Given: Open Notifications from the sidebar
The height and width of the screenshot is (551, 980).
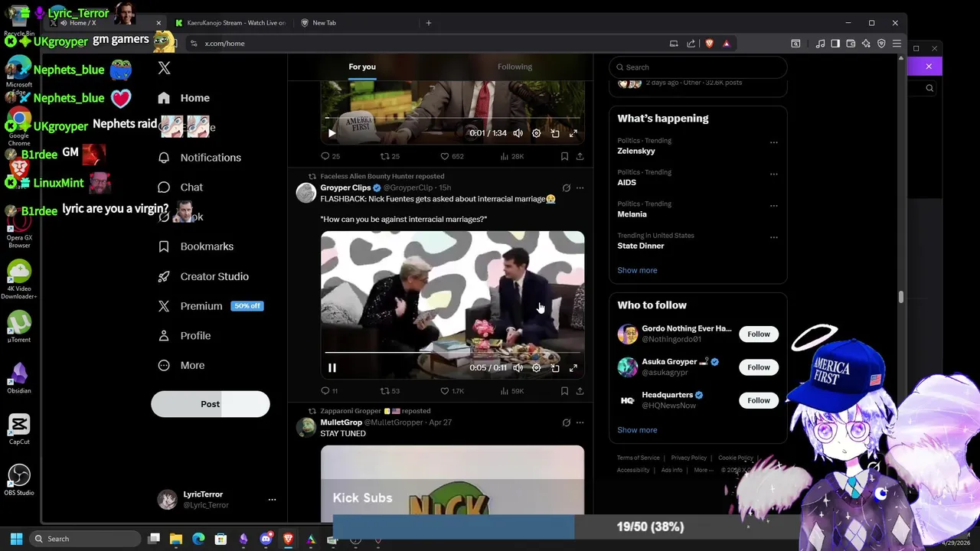Looking at the screenshot, I should [x=199, y=158].
